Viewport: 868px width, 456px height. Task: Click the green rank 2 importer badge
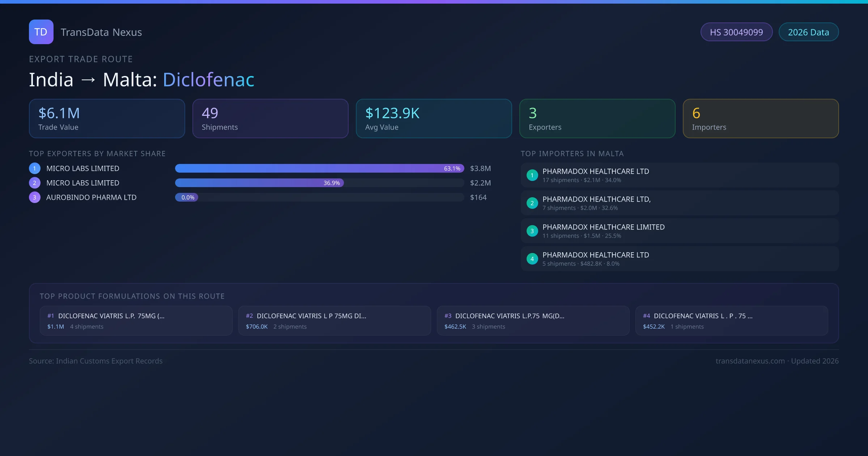532,203
